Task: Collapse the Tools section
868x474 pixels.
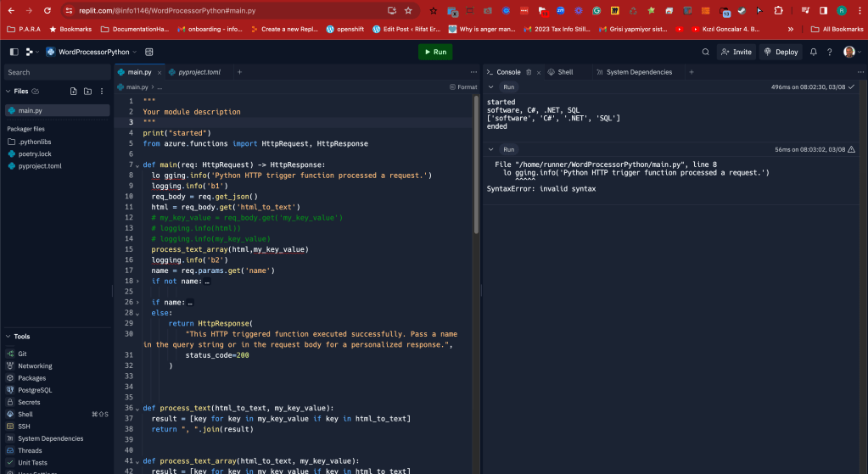Action: tap(8, 337)
